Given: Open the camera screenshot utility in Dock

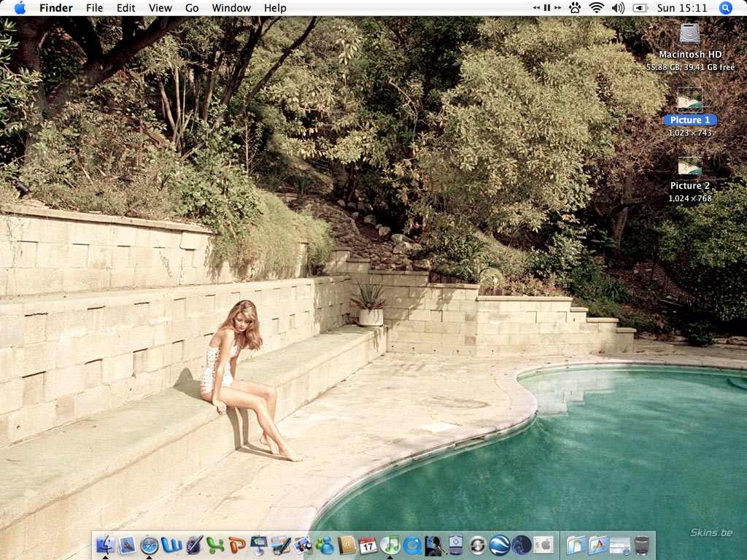Looking at the screenshot, I should click(x=456, y=545).
